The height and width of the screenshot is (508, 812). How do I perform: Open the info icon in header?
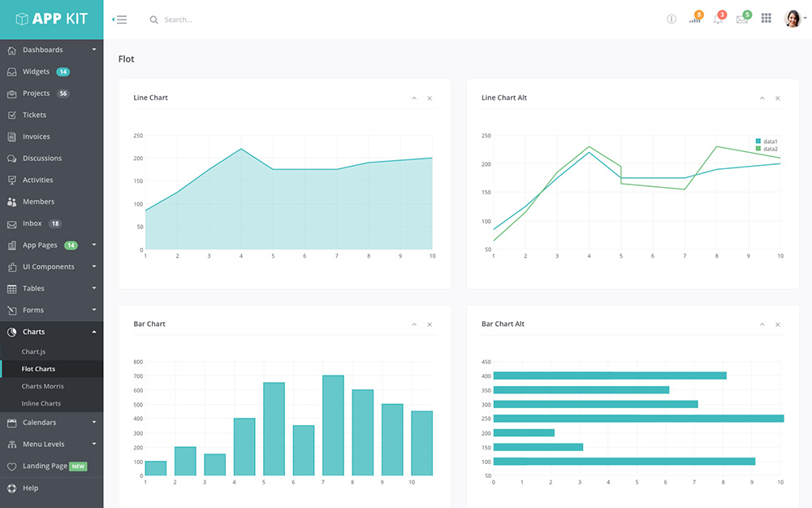671,20
